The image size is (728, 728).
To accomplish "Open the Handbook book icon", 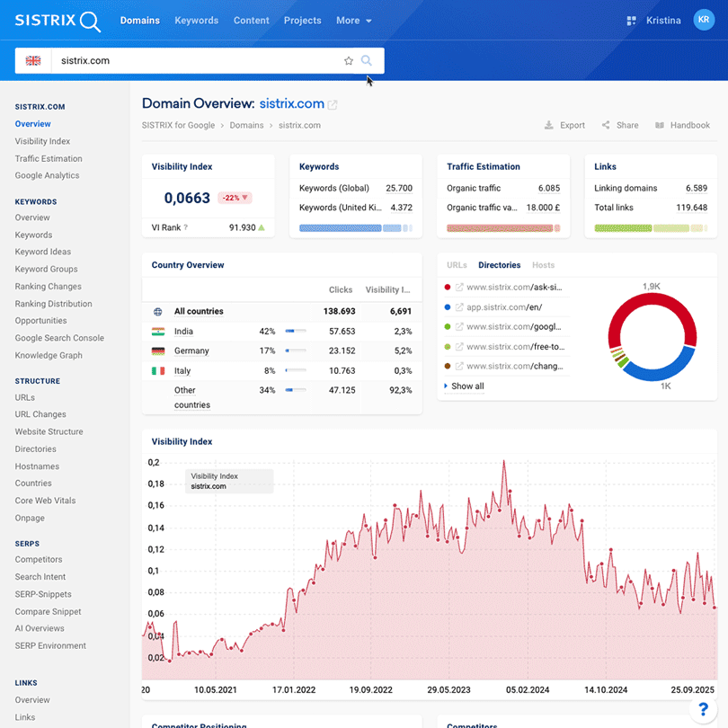I will click(x=660, y=125).
